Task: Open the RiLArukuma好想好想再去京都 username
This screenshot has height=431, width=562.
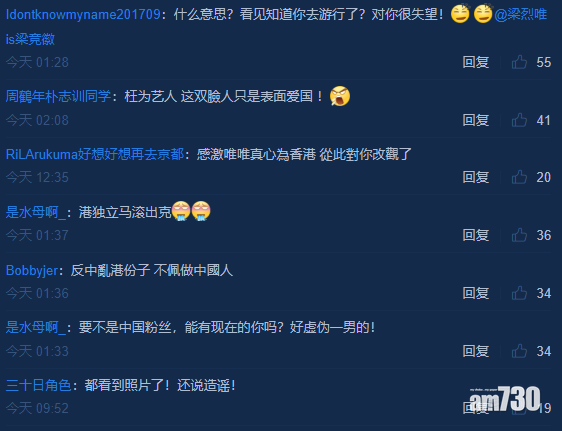Action: [95, 154]
